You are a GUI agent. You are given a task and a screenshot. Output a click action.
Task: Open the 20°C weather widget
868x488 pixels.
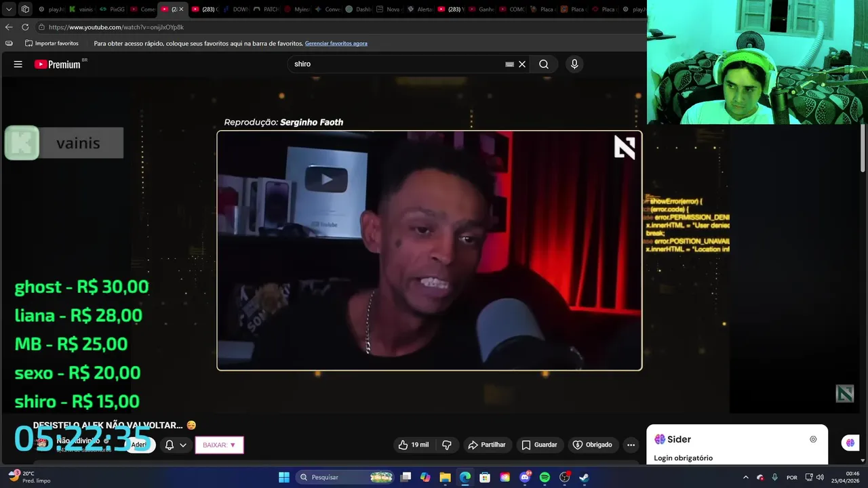tap(31, 477)
